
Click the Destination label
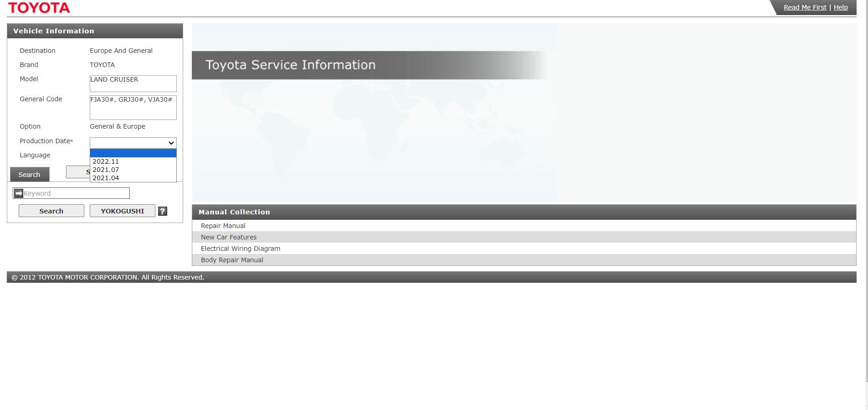coord(37,51)
